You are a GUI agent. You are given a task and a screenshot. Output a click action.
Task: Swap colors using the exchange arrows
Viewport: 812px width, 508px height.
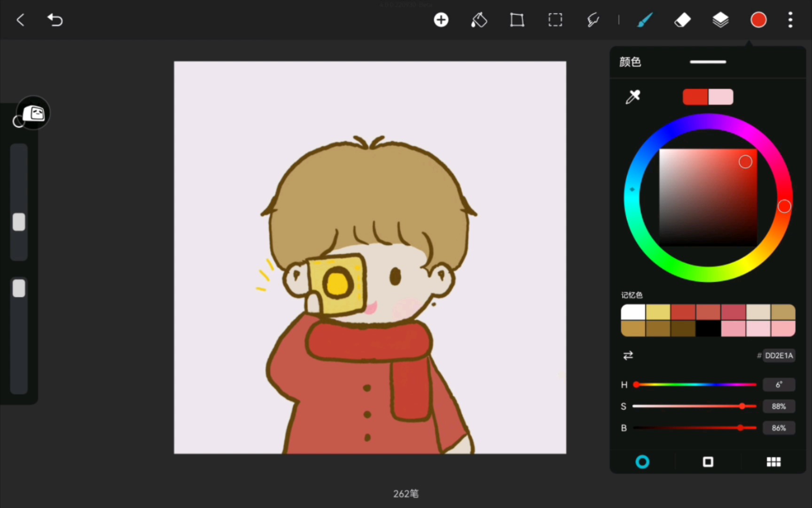(x=628, y=356)
